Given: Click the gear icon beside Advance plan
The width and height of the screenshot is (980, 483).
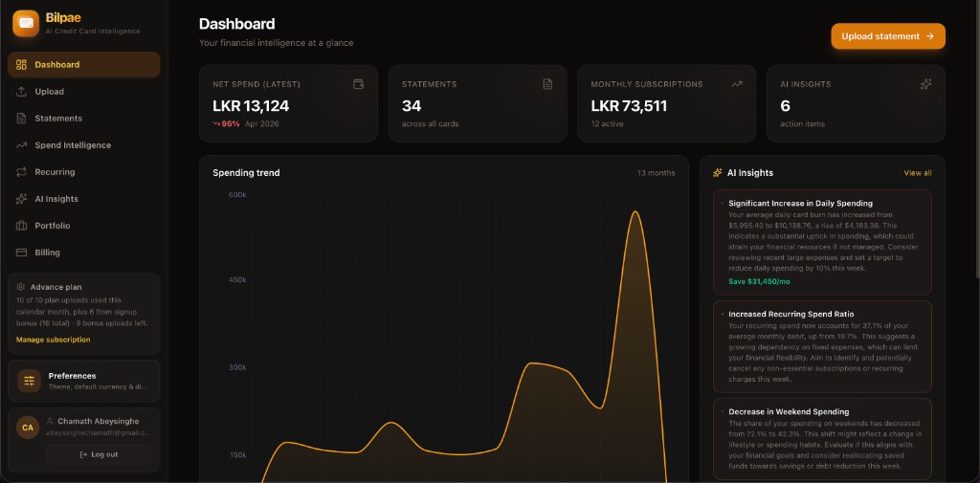Looking at the screenshot, I should pos(21,288).
